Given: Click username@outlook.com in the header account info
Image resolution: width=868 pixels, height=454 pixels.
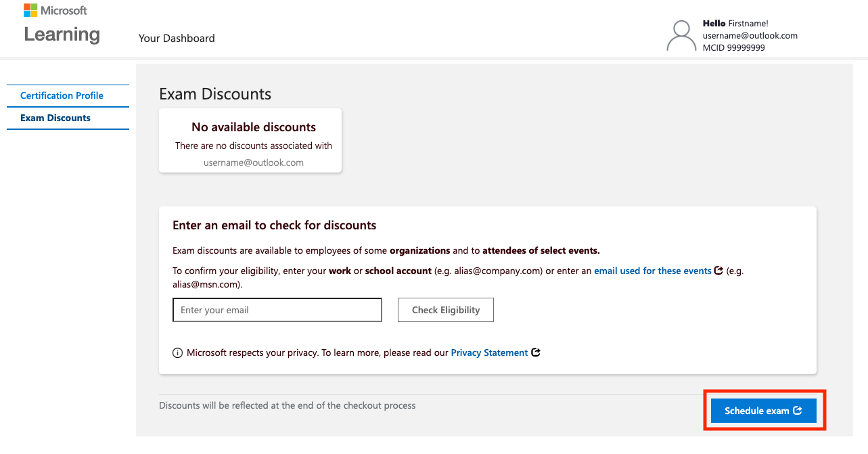Looking at the screenshot, I should coord(750,36).
